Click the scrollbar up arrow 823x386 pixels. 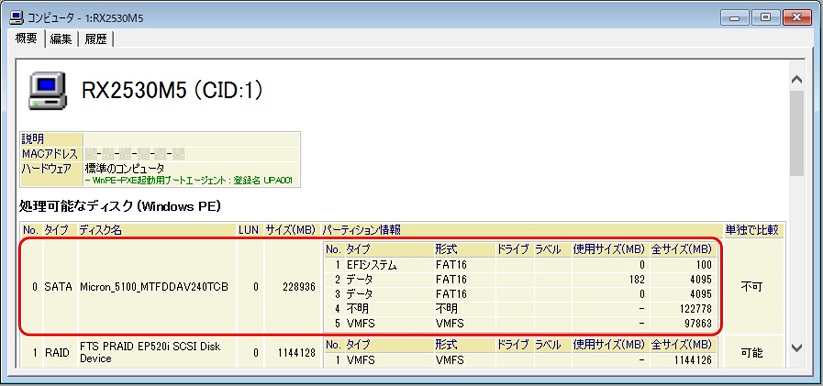(796, 80)
